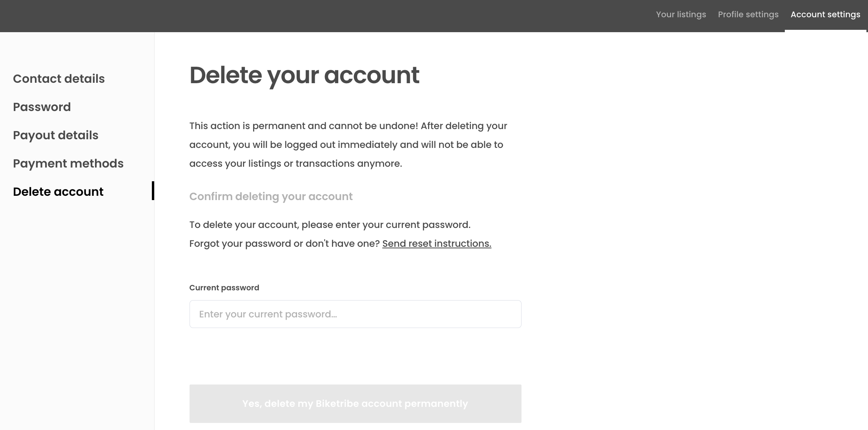868x430 pixels.
Task: Open Payout details in the sidebar
Action: pyautogui.click(x=55, y=135)
